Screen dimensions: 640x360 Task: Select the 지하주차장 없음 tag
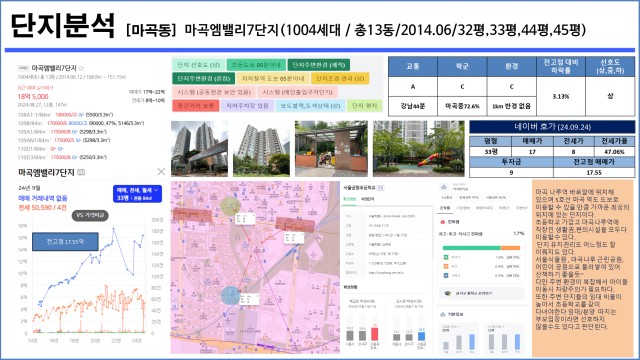click(x=247, y=105)
